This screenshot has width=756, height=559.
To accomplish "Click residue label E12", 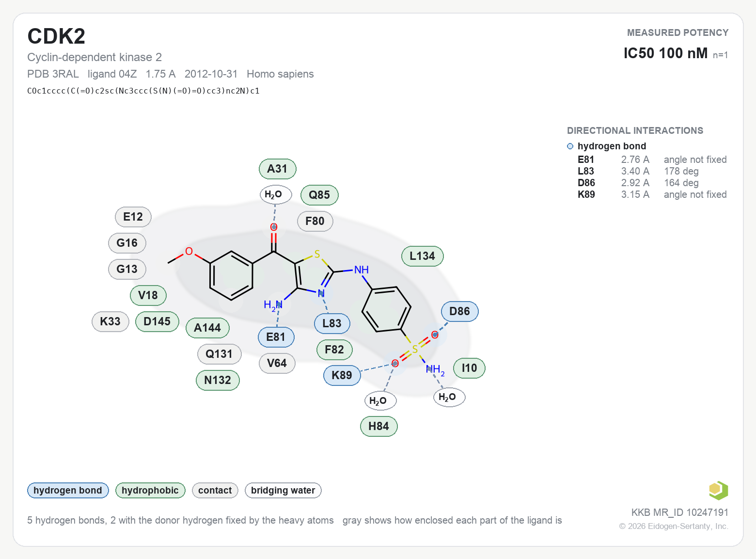I will tap(133, 217).
